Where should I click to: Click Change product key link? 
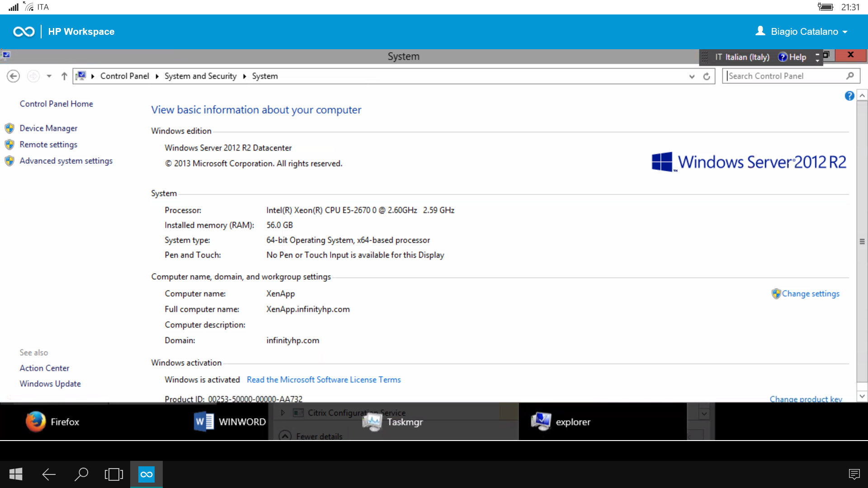pos(806,399)
